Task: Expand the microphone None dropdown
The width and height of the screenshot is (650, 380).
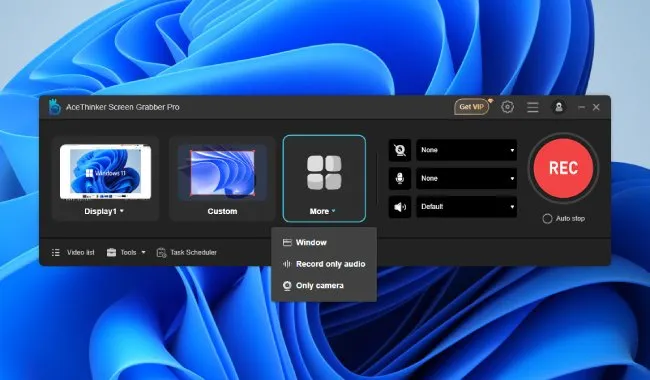Action: (x=466, y=179)
